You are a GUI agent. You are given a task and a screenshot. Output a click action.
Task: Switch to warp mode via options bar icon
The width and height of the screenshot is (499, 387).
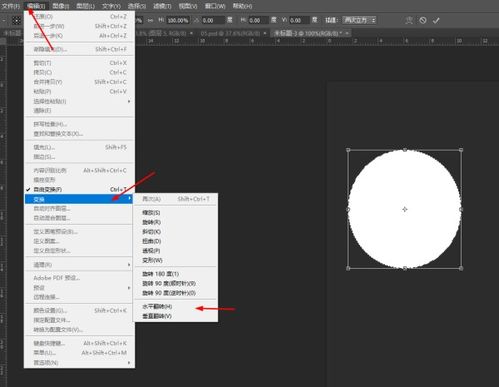pos(409,20)
